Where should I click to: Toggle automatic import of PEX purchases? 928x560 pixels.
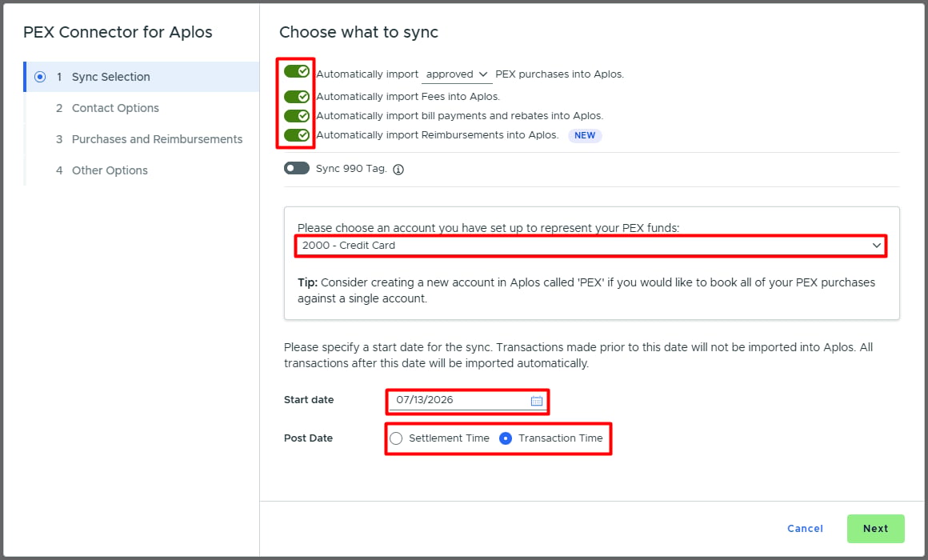297,72
